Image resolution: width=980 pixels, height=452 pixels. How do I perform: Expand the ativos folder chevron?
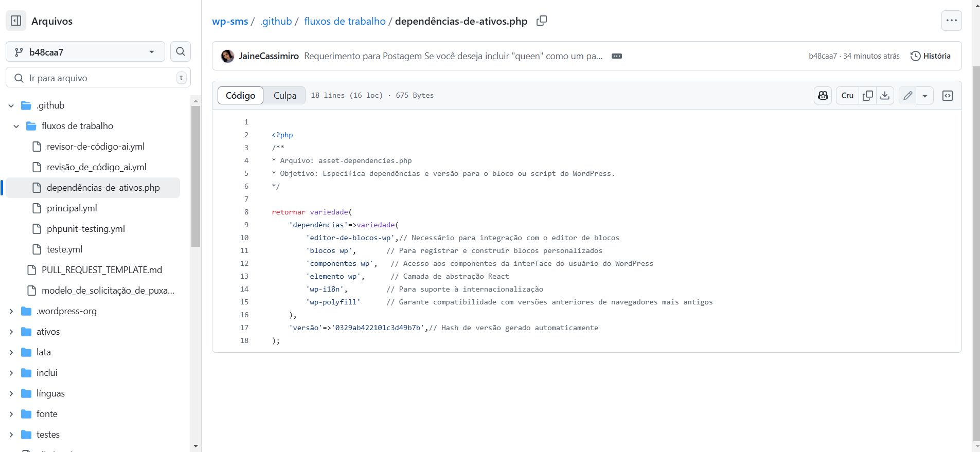[11, 332]
